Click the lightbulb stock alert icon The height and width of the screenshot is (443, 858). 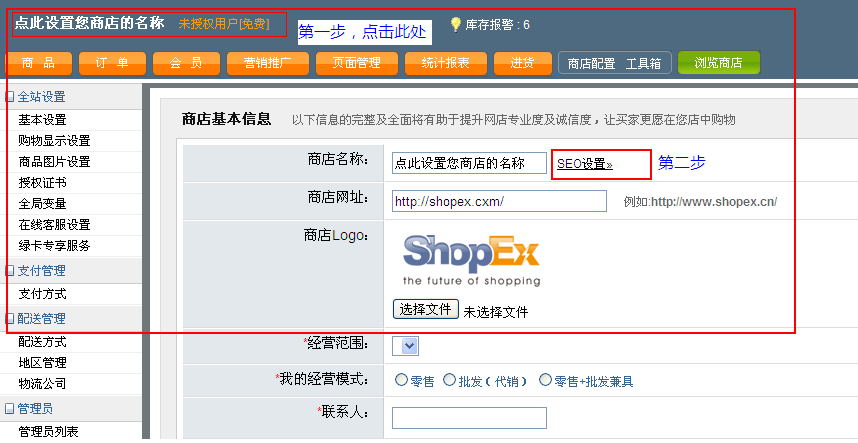(456, 24)
